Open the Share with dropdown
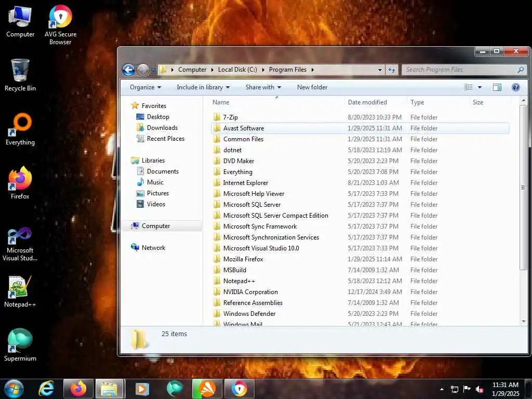Image resolution: width=532 pixels, height=399 pixels. 263,87
